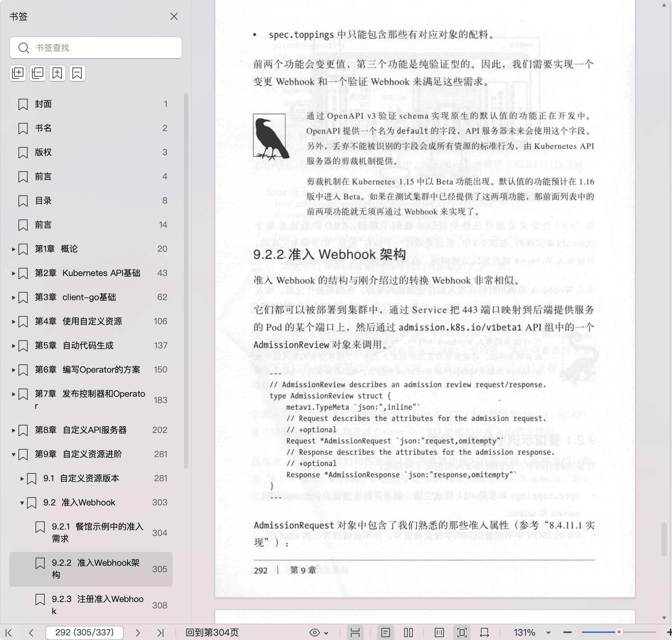This screenshot has height=640, width=672.
Task: Click the remove bookmark icon
Action: point(77,73)
